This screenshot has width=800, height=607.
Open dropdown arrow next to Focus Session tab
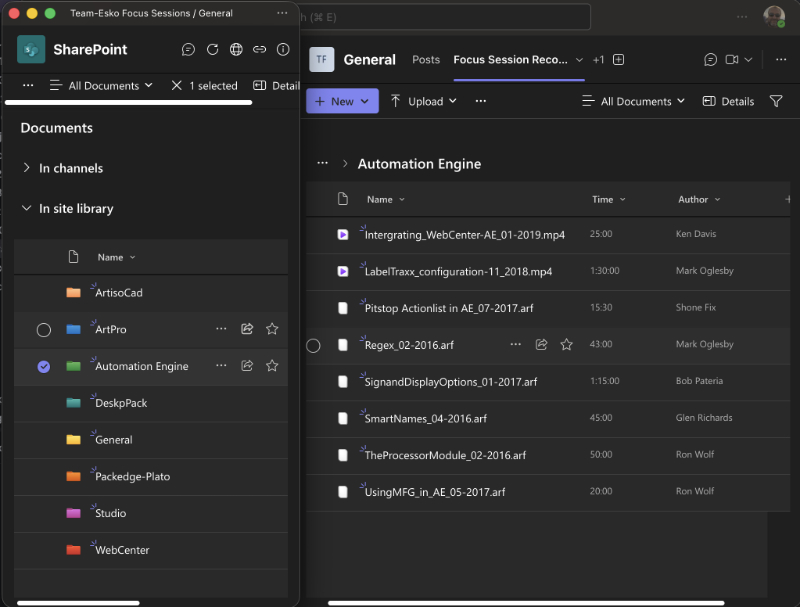pyautogui.click(x=579, y=60)
